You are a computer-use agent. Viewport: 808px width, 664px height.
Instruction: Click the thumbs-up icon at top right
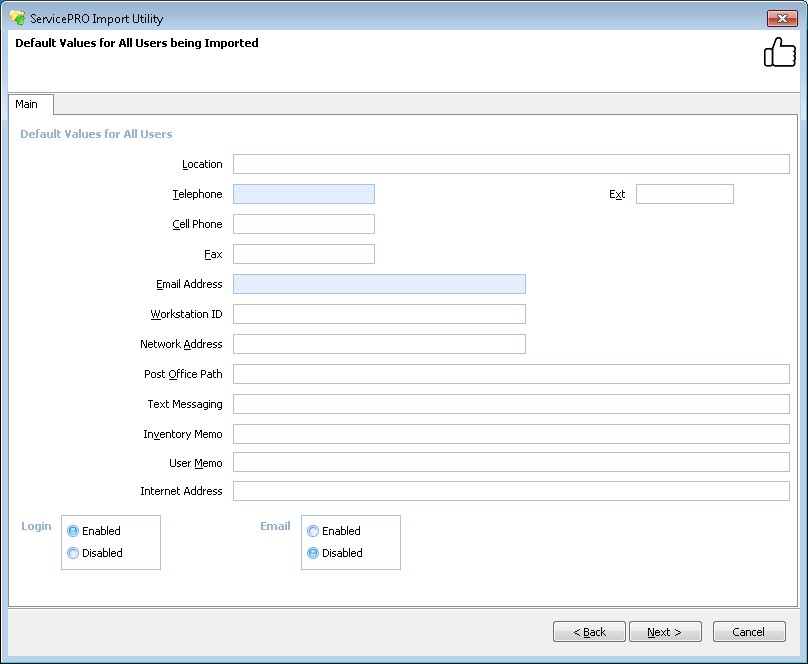pos(780,52)
